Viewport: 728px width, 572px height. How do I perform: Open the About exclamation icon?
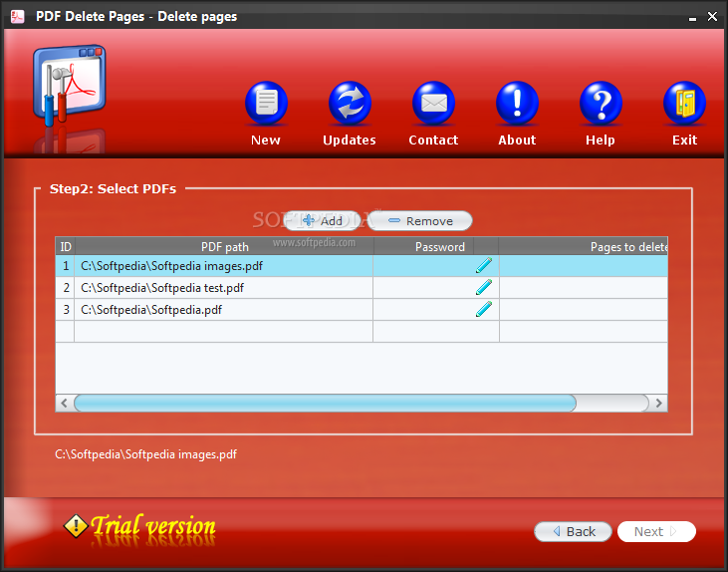517,103
